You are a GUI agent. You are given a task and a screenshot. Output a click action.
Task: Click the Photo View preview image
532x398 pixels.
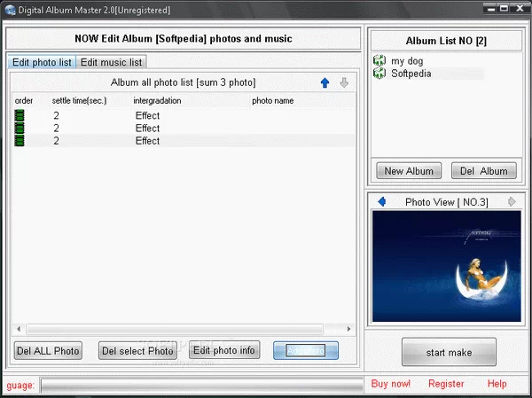click(x=447, y=266)
